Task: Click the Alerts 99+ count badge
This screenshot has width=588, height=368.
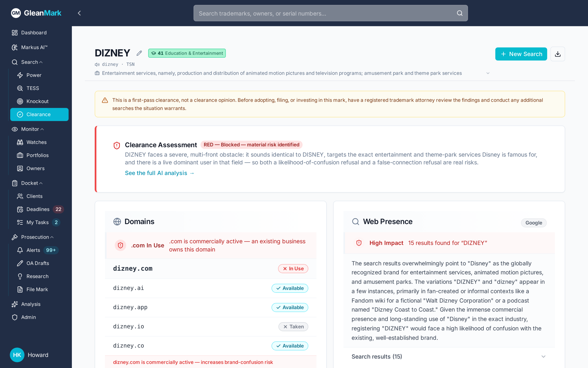Action: (x=51, y=250)
